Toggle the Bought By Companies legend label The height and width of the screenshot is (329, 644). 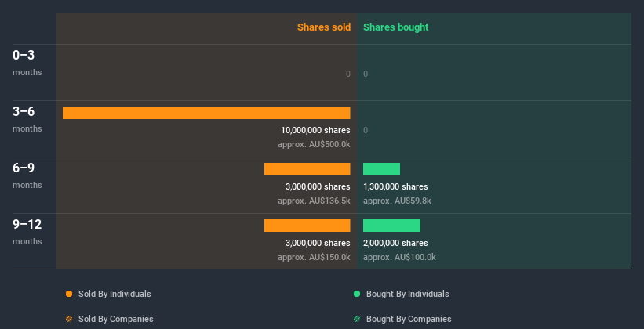pyautogui.click(x=409, y=319)
